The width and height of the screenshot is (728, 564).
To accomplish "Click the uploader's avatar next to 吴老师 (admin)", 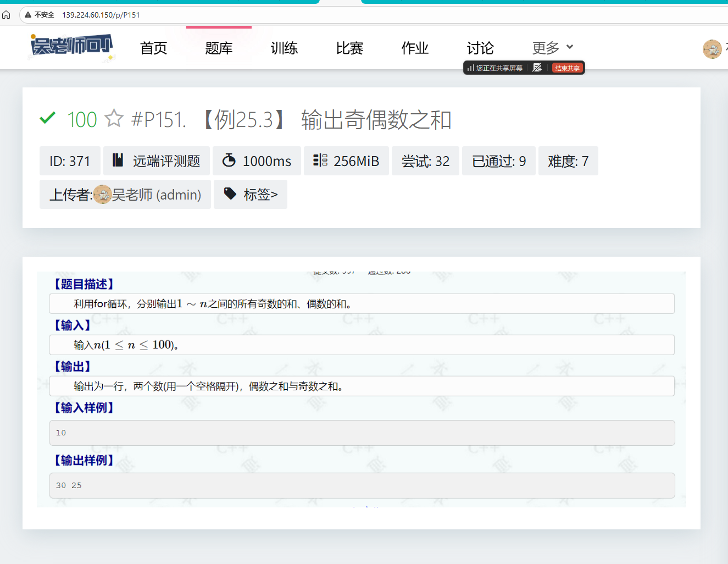I will (102, 195).
